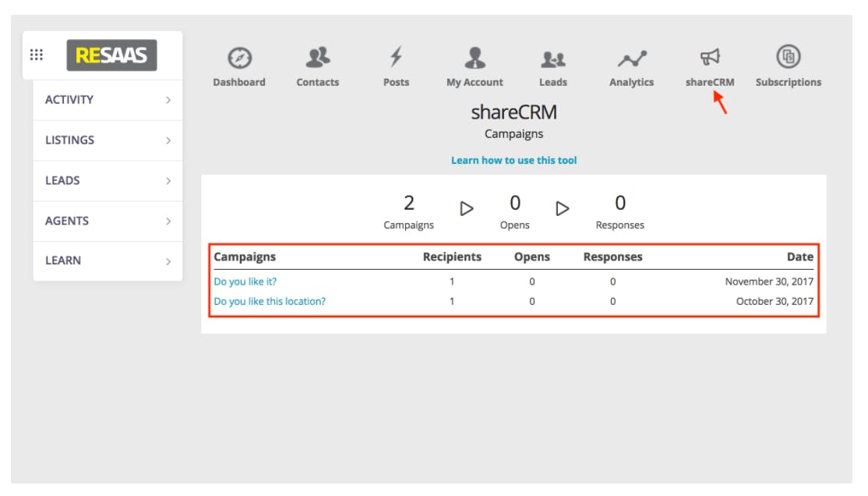Expand the ACTIVITY sidebar chevron
The height and width of the screenshot is (496, 868).
[x=168, y=100]
